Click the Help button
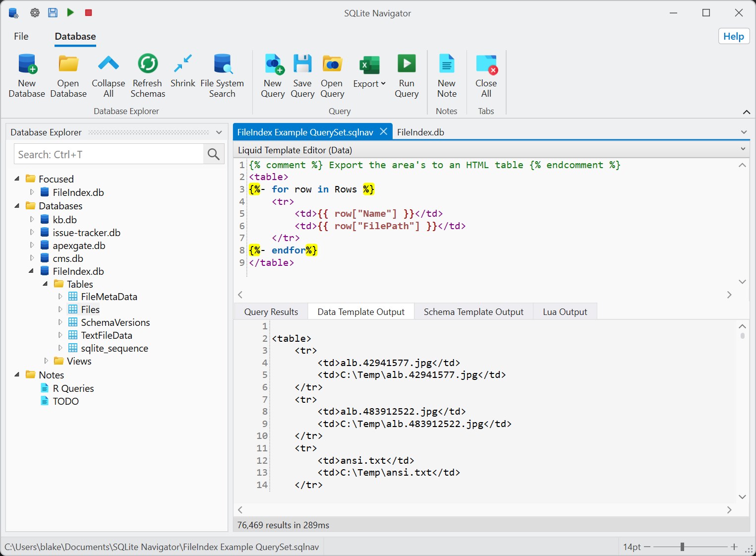 click(x=734, y=36)
